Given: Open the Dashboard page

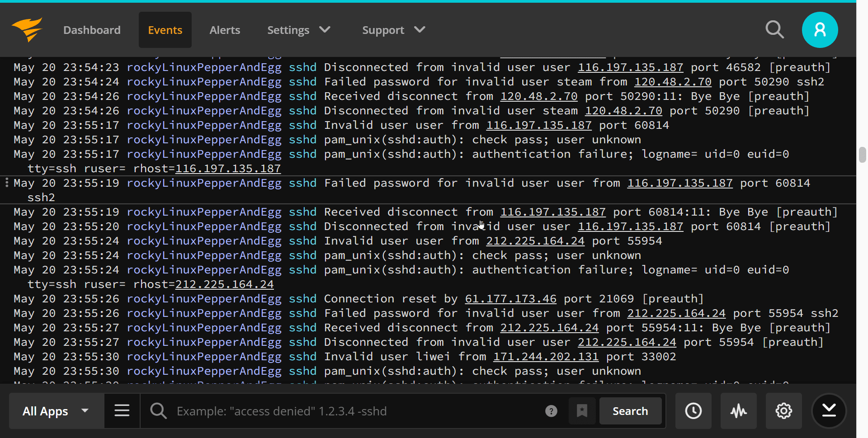Looking at the screenshot, I should click(92, 30).
